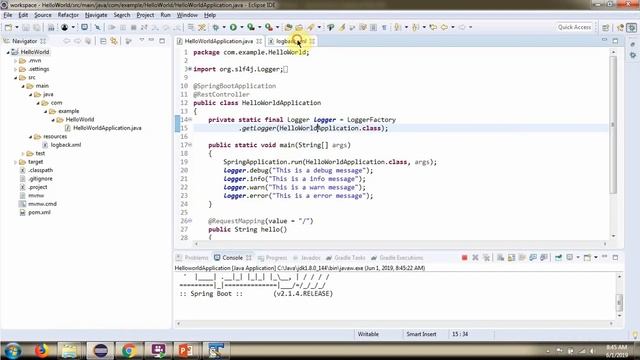Toggle Show Console on standard output change

533,258
